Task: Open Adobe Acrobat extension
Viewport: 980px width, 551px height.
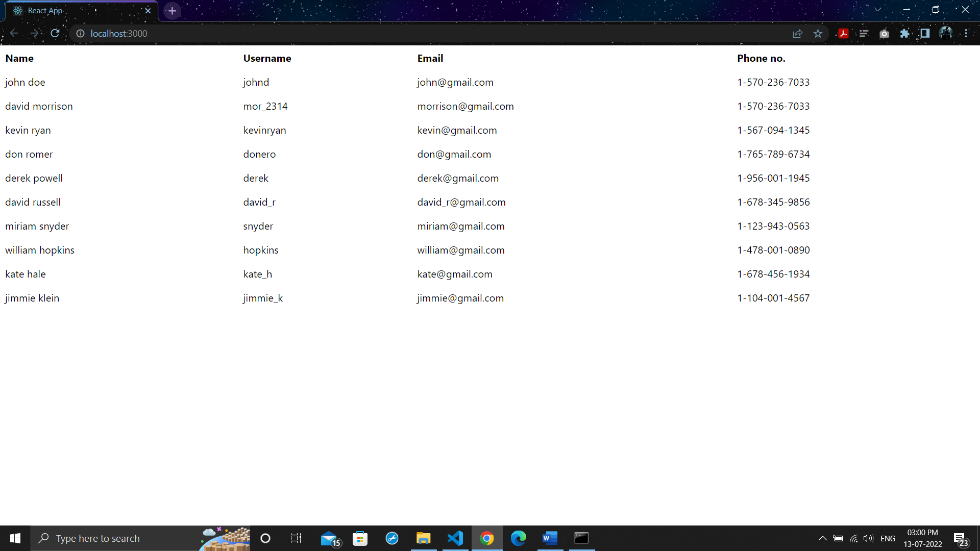Action: pyautogui.click(x=843, y=34)
